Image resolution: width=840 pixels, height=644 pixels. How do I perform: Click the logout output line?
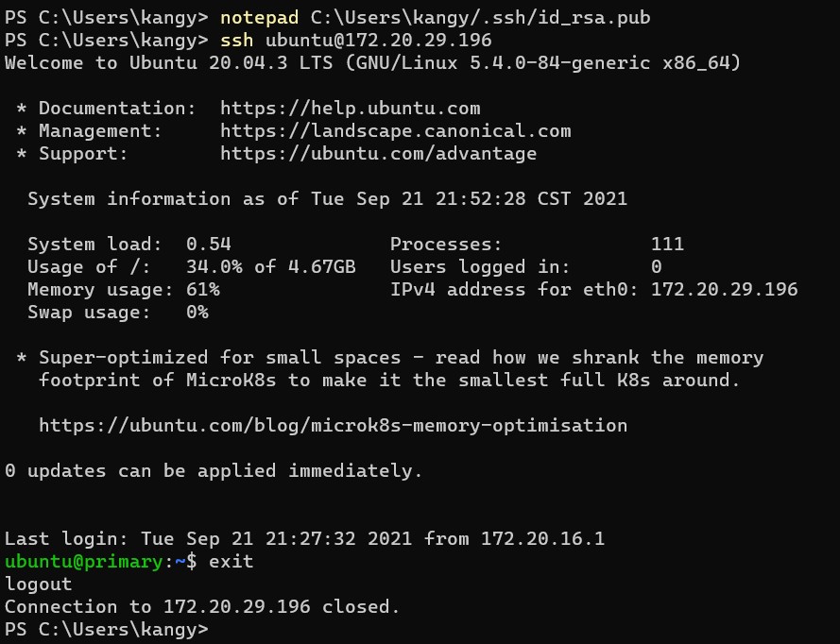[x=39, y=585]
